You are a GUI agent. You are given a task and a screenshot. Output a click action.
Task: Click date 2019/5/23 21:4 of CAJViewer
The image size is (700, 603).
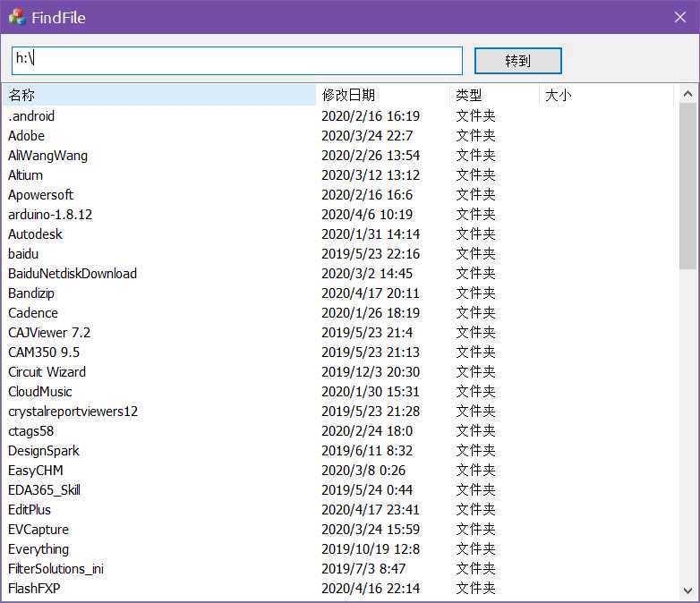(367, 333)
